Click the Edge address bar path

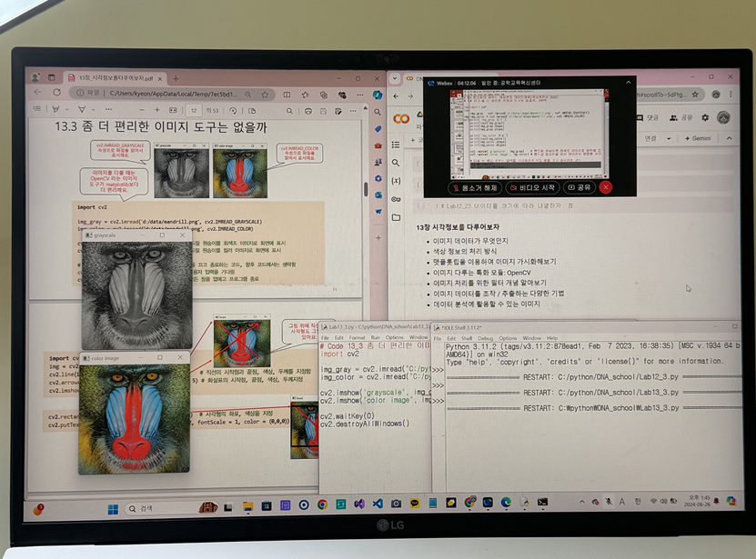point(174,94)
